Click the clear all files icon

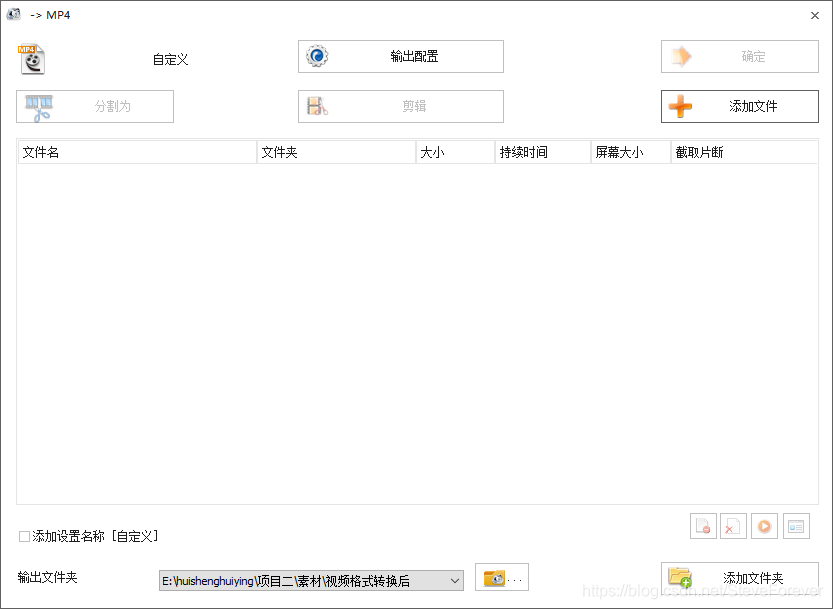(x=733, y=525)
